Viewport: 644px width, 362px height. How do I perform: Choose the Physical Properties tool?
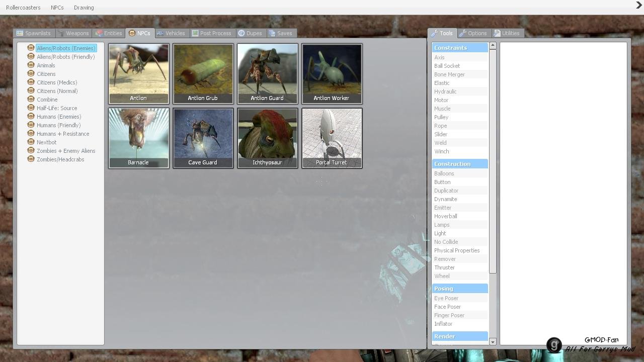point(460,250)
